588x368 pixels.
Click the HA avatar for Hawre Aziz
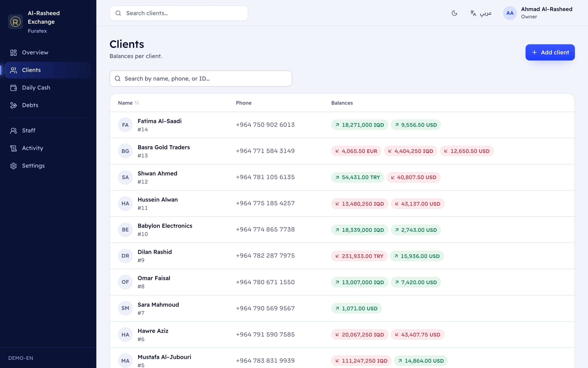[125, 335]
